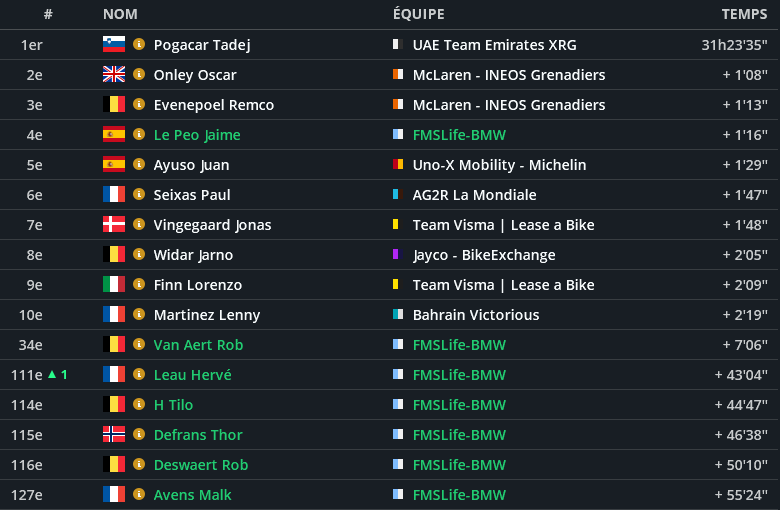
Task: Sort by the NOM column header
Action: click(x=120, y=14)
